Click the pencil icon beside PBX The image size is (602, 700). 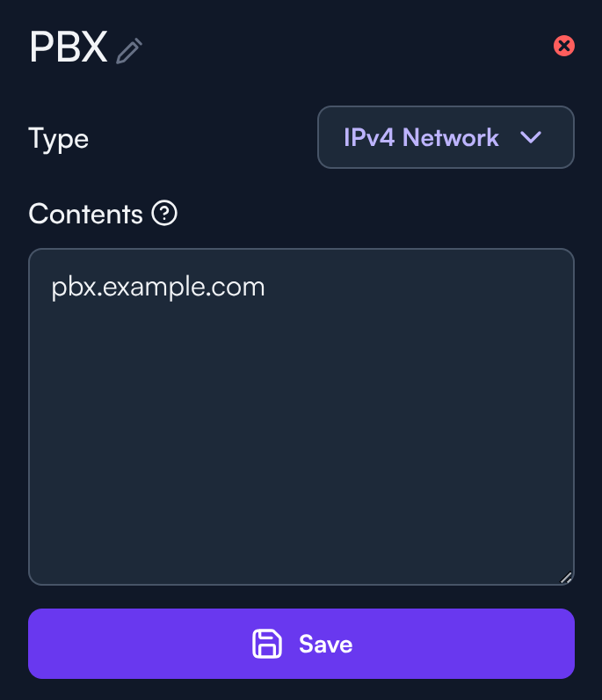(x=129, y=50)
